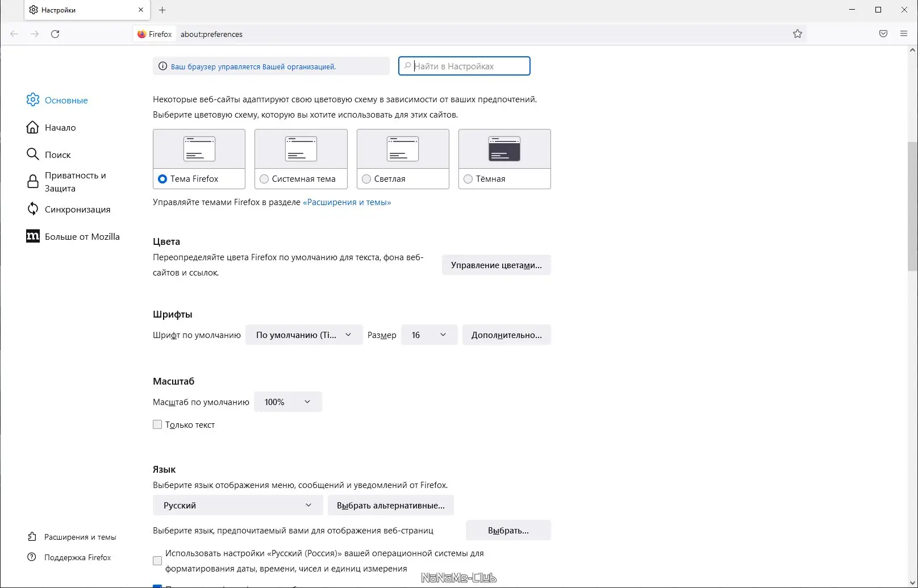Click the Firefox identity icon in address bar
Screen dimensions: 918x588
click(142, 34)
